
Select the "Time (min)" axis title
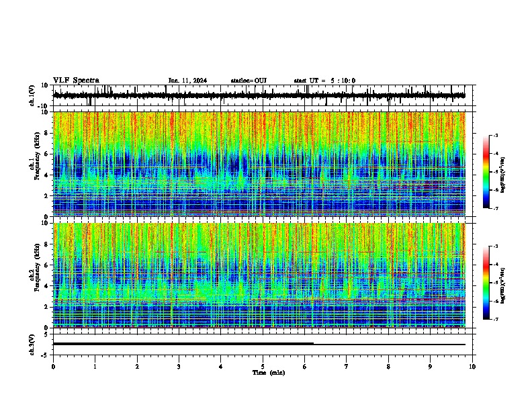(269, 373)
